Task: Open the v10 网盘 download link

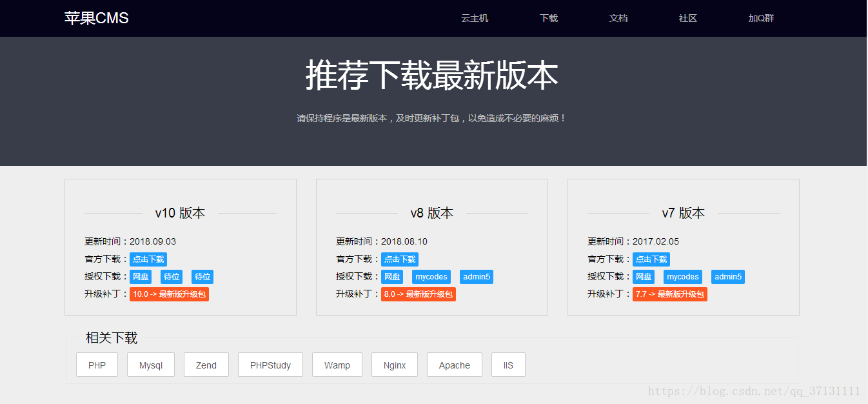Action: (141, 276)
